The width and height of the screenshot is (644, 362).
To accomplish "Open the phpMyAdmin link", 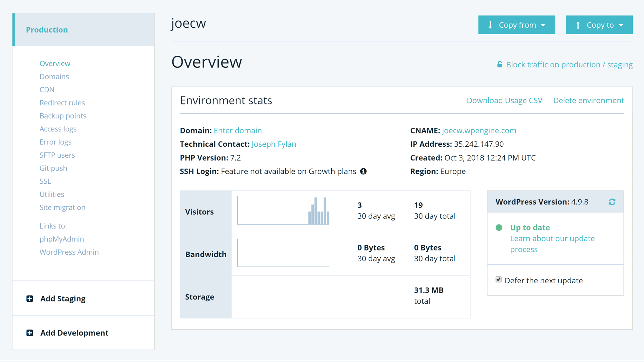I will (62, 239).
